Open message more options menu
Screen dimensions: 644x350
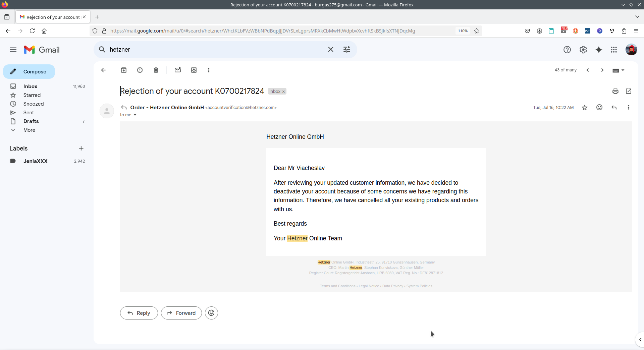coord(629,107)
